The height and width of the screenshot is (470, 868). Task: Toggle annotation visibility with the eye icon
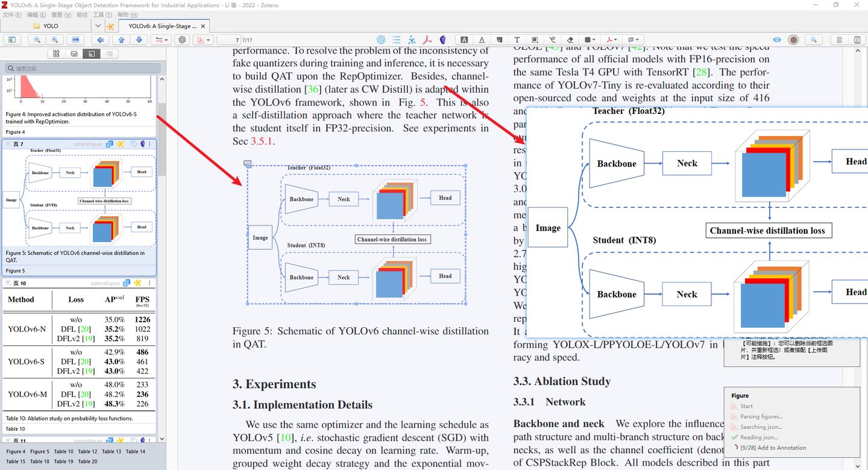click(x=776, y=39)
